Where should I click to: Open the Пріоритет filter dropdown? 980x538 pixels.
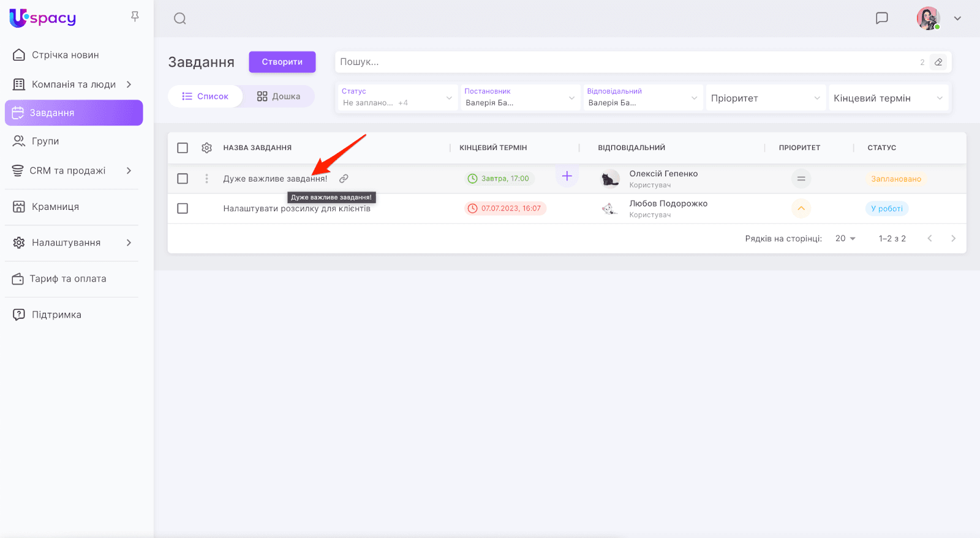(766, 98)
